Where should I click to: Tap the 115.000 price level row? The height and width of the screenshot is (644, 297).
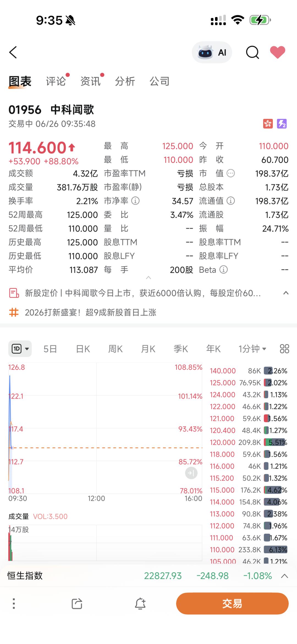(x=248, y=490)
